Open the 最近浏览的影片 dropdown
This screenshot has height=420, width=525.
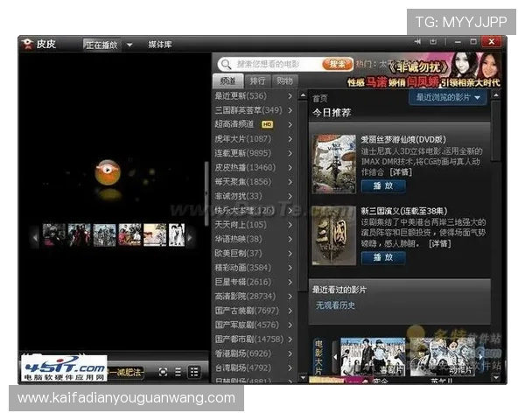(448, 97)
